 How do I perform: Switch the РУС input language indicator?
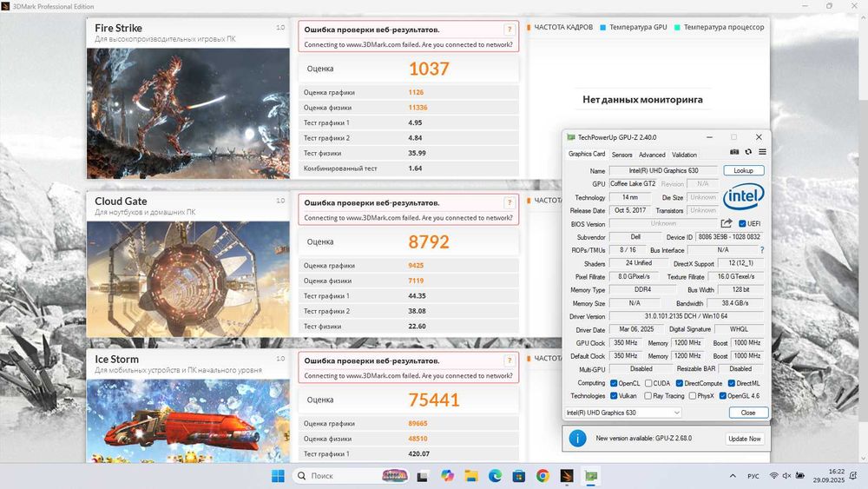point(753,476)
